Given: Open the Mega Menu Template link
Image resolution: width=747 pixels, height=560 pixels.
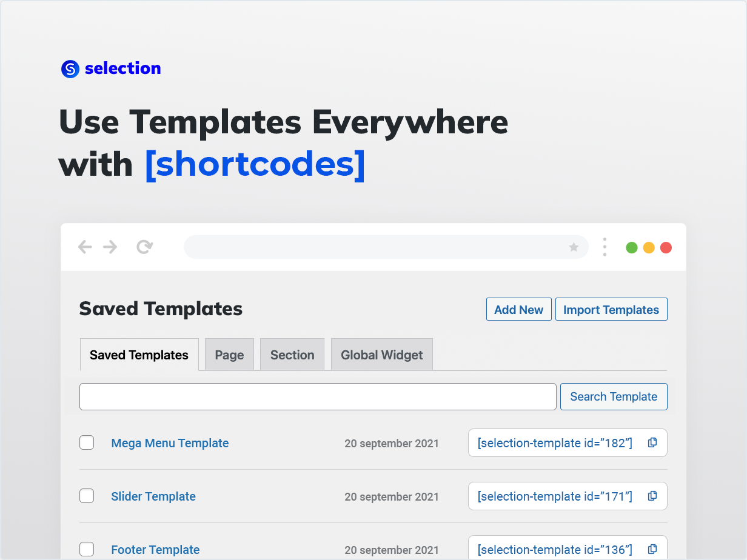Looking at the screenshot, I should [170, 443].
